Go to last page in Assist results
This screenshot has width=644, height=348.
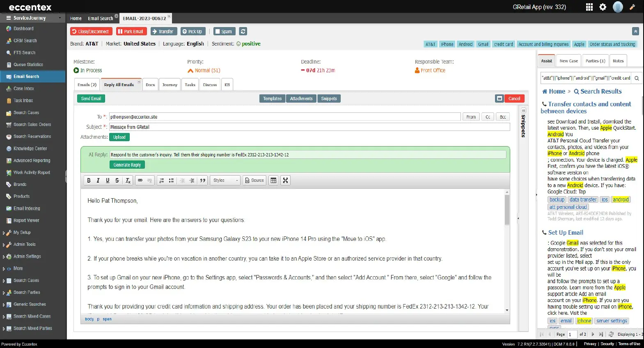coord(601,334)
